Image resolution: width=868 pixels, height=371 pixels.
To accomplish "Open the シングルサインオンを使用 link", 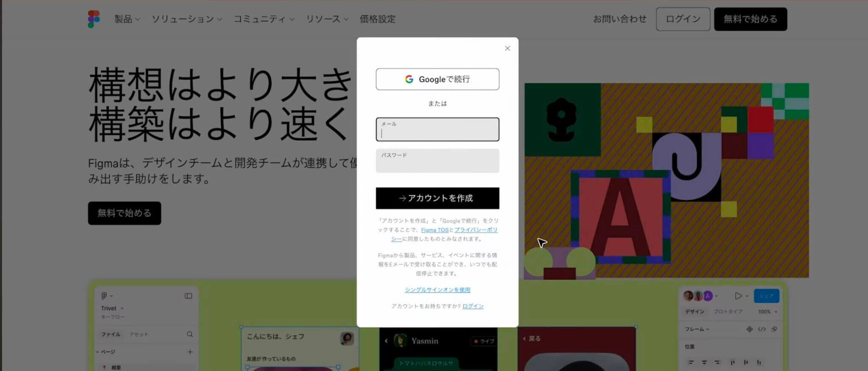I will coord(437,290).
